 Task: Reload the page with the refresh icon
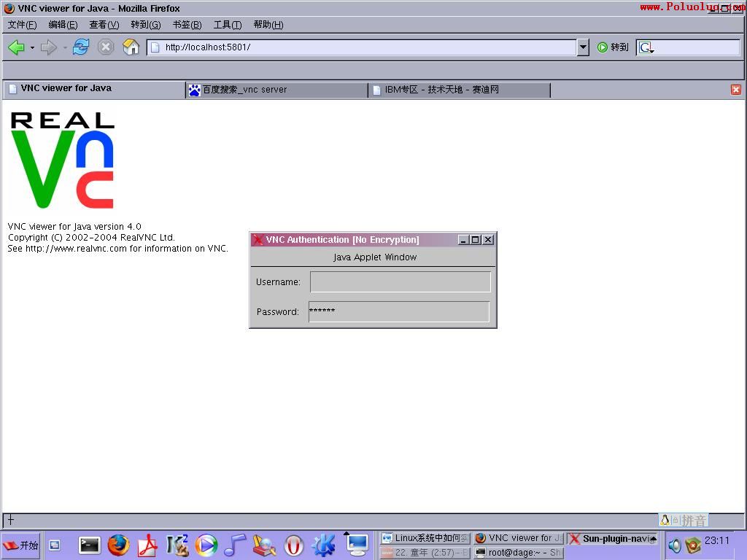point(80,47)
